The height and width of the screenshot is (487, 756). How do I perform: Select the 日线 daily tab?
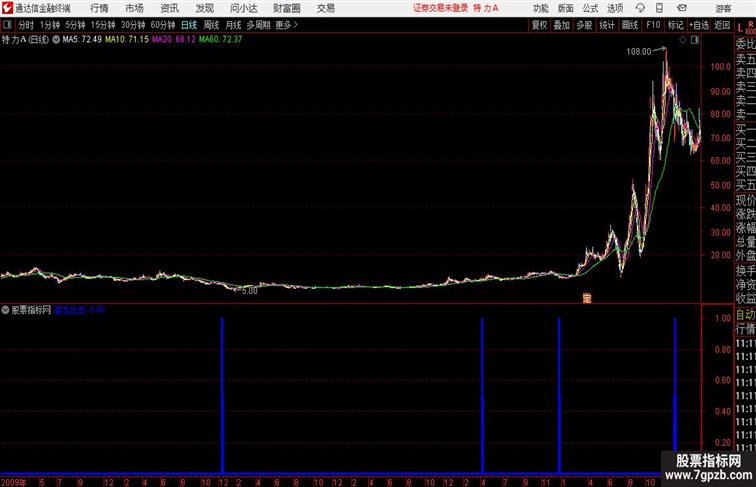[189, 25]
